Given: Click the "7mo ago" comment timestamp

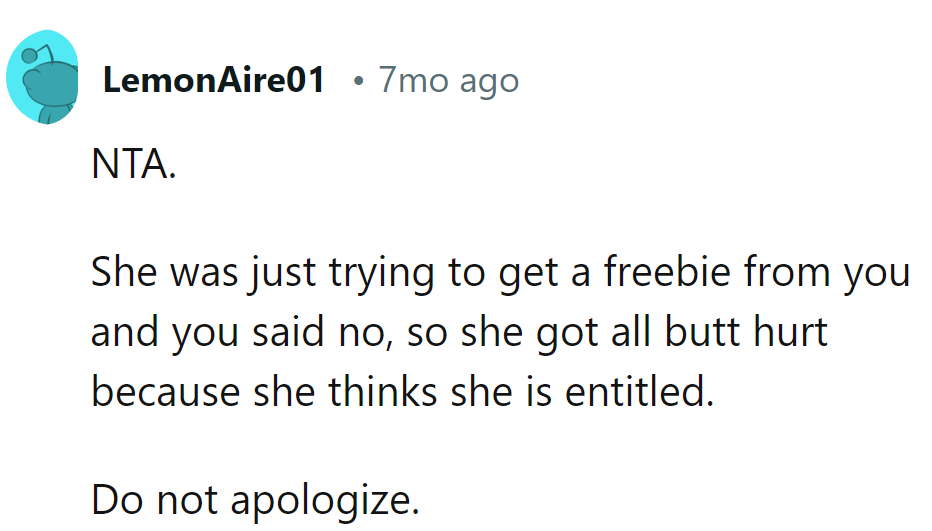Looking at the screenshot, I should tap(449, 80).
